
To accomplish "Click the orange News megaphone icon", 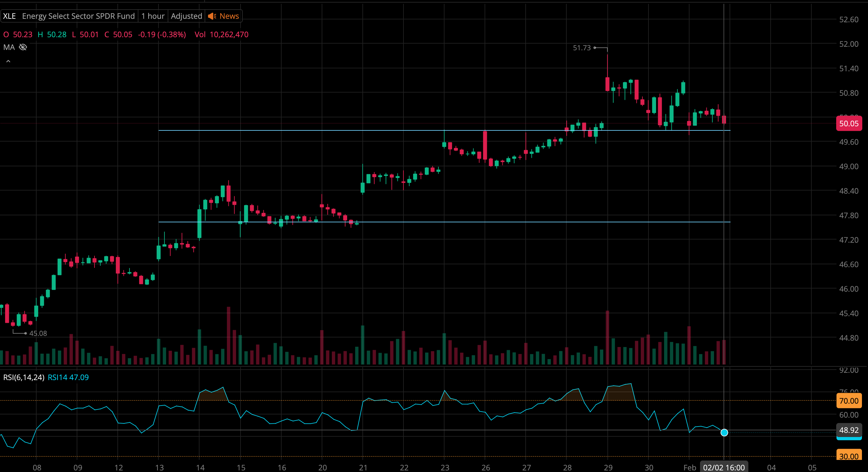I will tap(212, 16).
